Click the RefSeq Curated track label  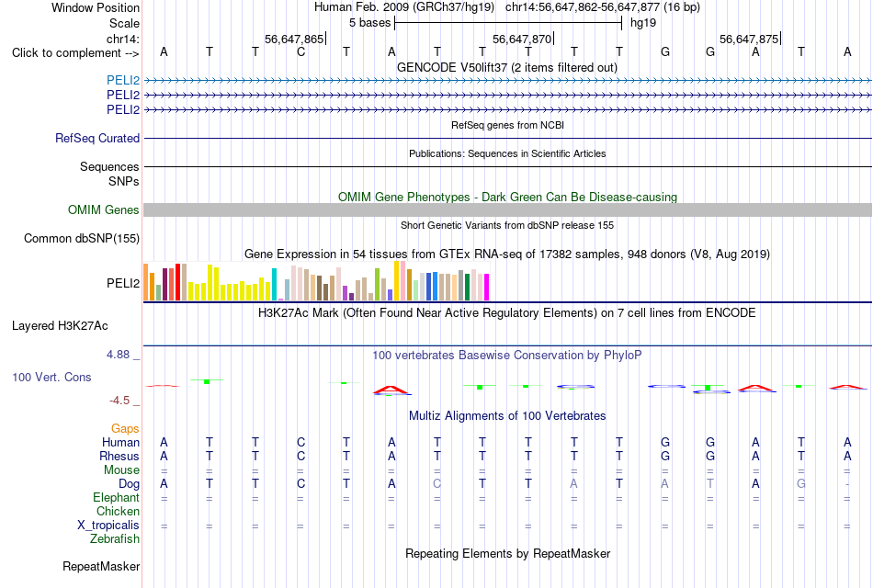97,138
